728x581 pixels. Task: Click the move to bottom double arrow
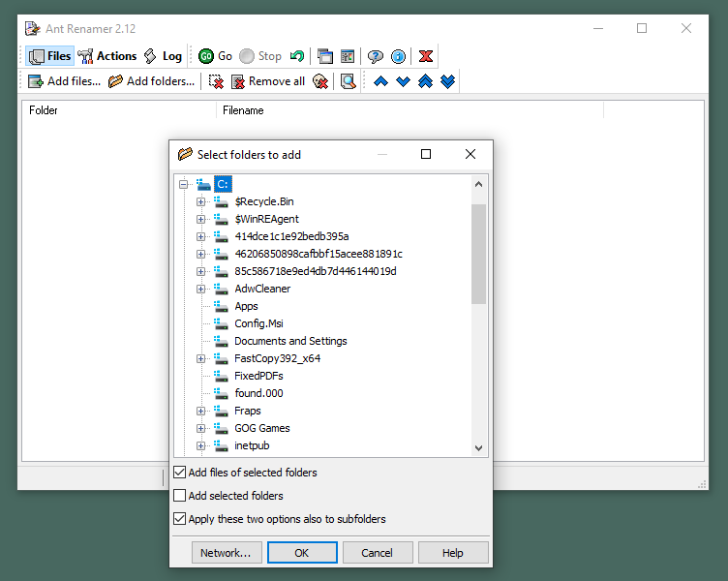tap(447, 81)
